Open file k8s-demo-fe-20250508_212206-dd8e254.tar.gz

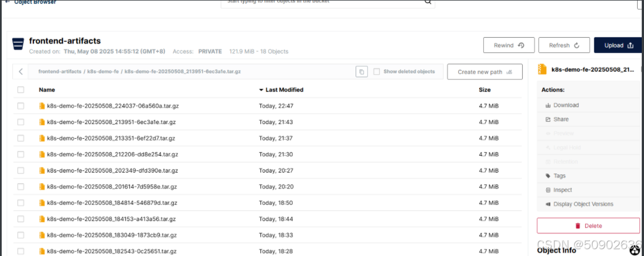112,155
